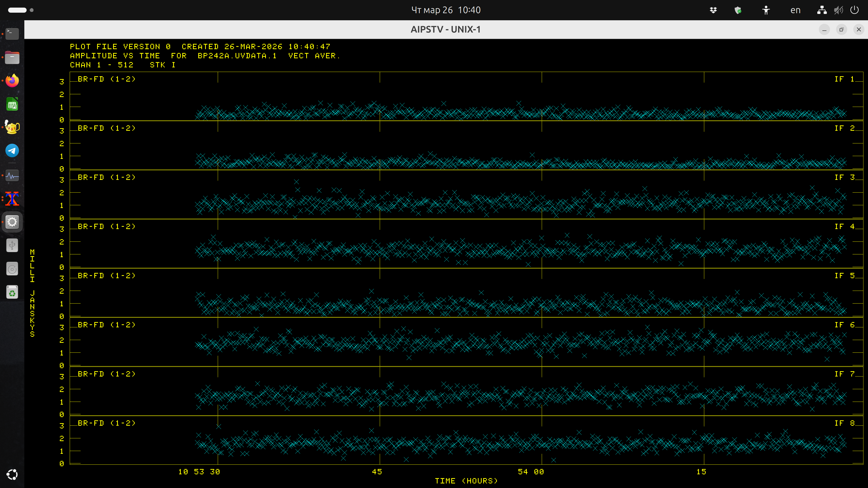Image resolution: width=868 pixels, height=488 pixels.
Task: Click the shield security tray icon
Action: 738,10
